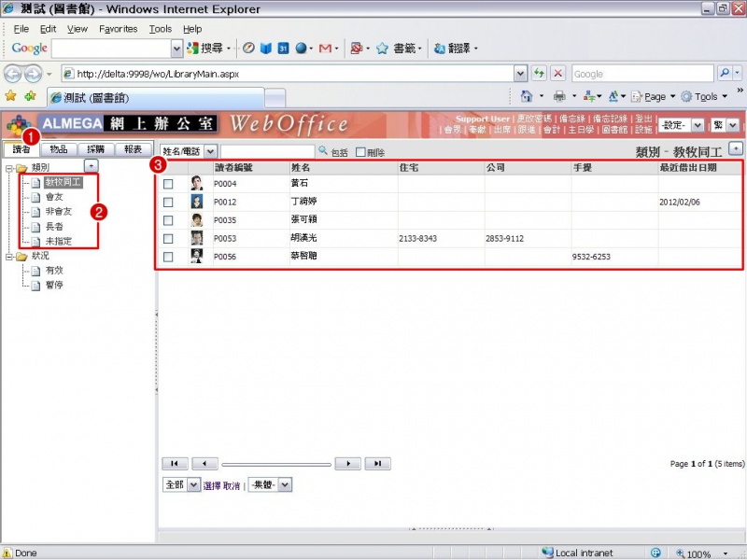Click the plus button beside 類別 tree folder
Screen dimensions: 747x560
point(91,165)
